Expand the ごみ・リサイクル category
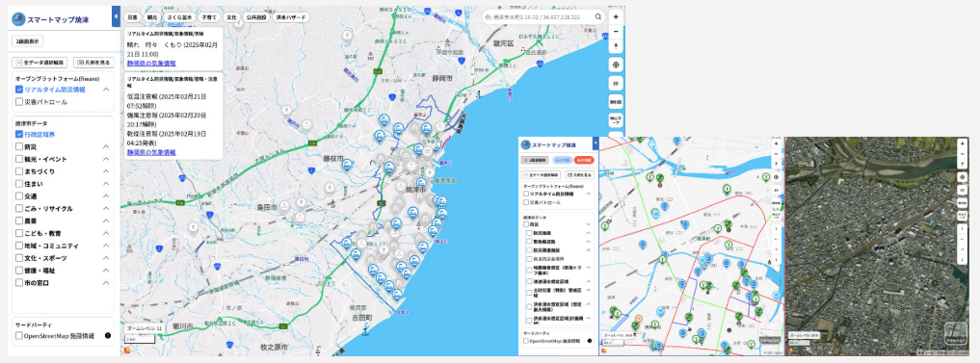Screen dimensions: 980x363 point(106,209)
